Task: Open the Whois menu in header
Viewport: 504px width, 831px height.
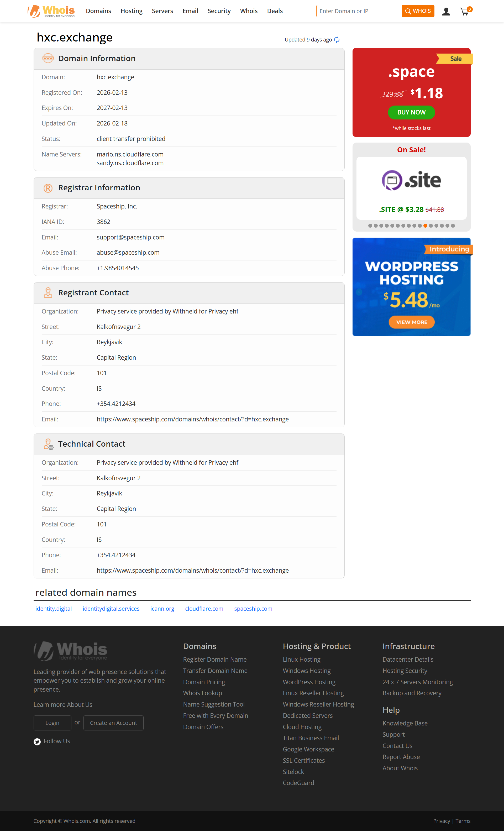Action: click(249, 11)
